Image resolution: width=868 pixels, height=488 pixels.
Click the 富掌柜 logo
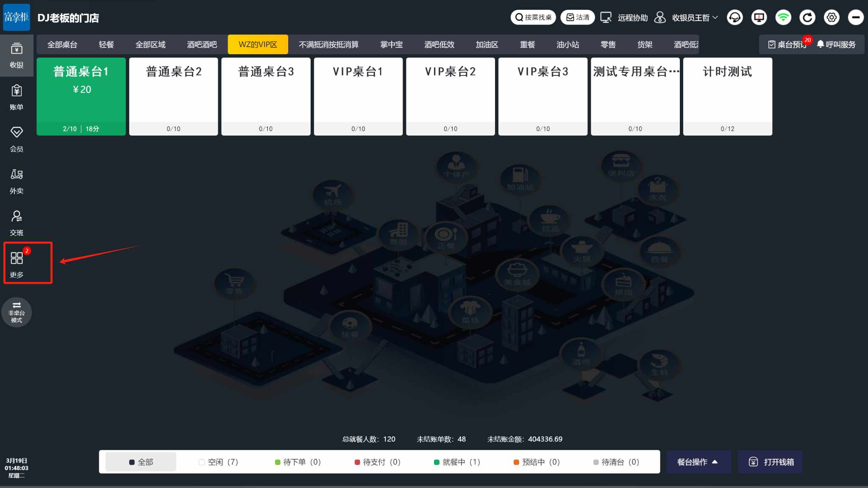point(17,17)
